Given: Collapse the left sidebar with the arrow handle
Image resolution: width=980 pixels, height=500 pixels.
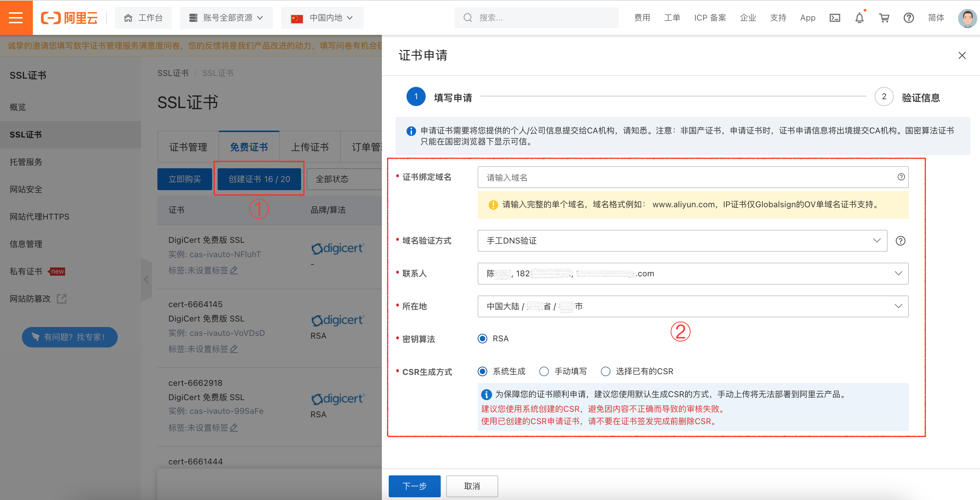Looking at the screenshot, I should (146, 279).
